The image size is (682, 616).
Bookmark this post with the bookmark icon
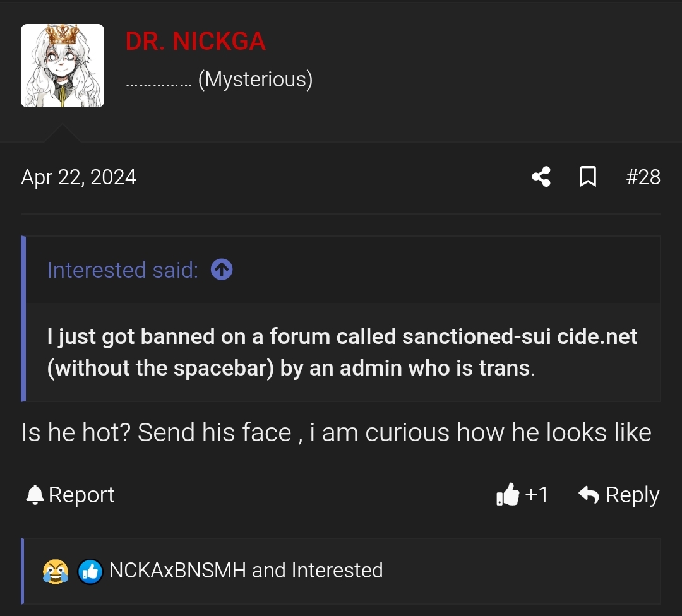click(588, 177)
